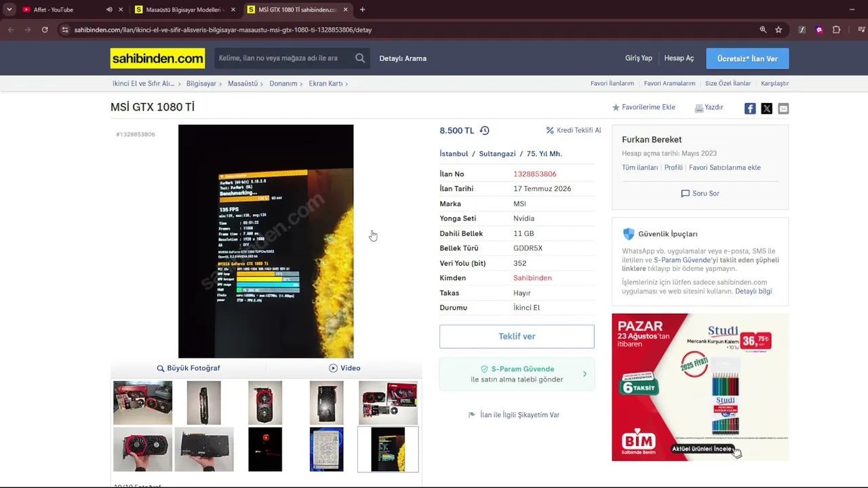Share the listing by email icon
Screen dimensions: 868x488
click(783, 108)
